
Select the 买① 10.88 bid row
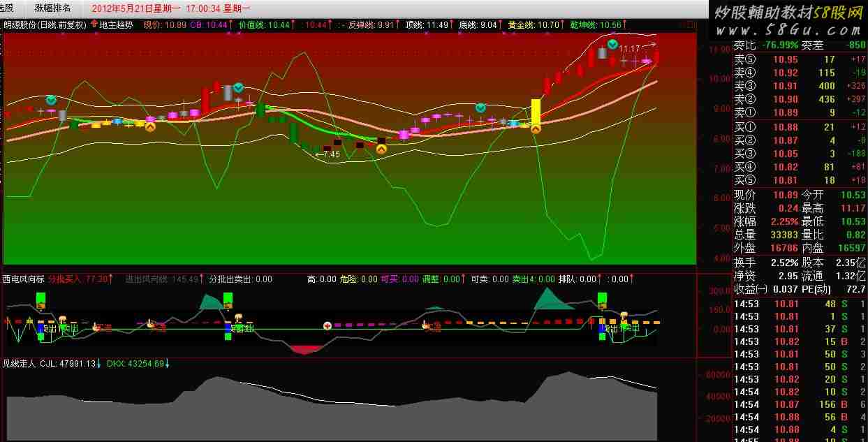[800, 127]
